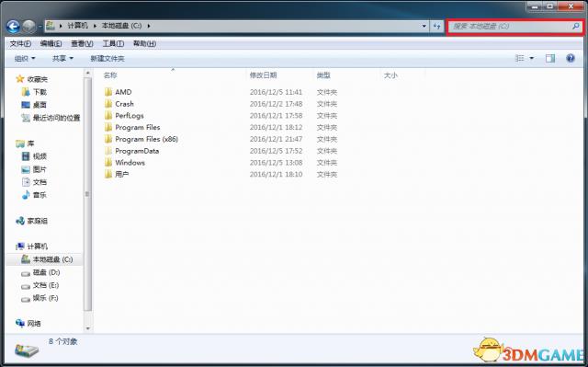588x367 pixels.
Task: Open the 文件(F) menu
Action: coord(20,43)
